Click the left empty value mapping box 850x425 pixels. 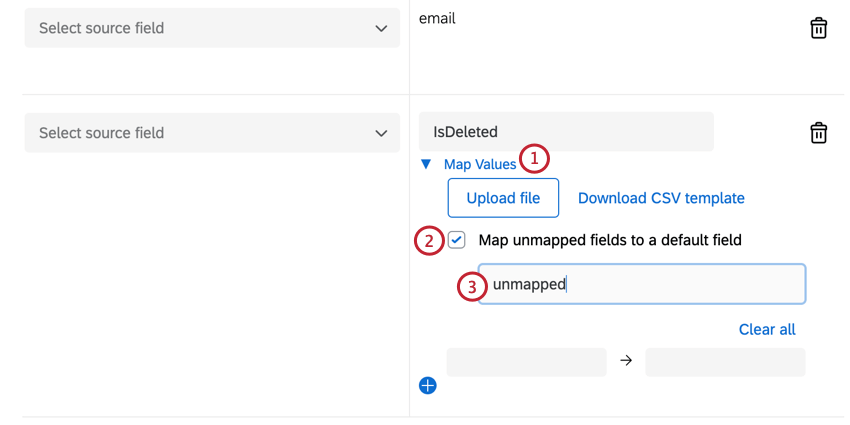point(526,362)
